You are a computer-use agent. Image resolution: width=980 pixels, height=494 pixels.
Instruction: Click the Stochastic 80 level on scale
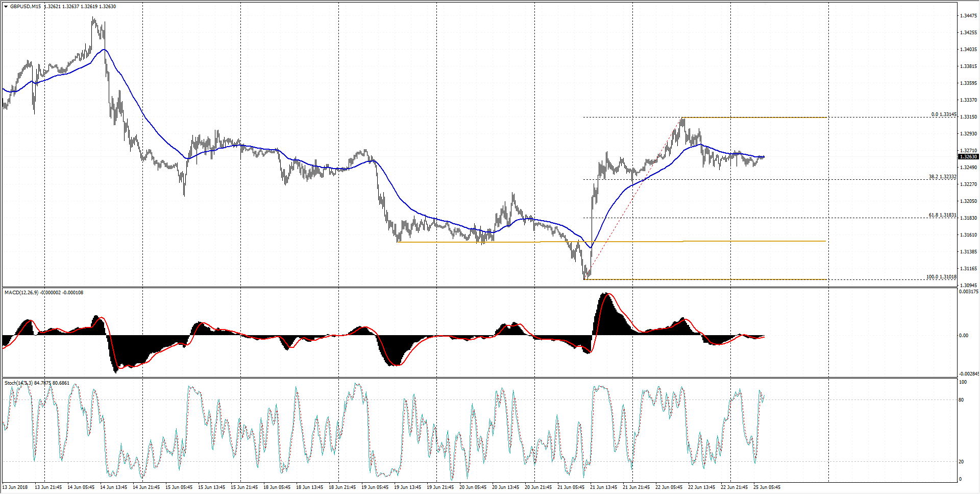[962, 400]
